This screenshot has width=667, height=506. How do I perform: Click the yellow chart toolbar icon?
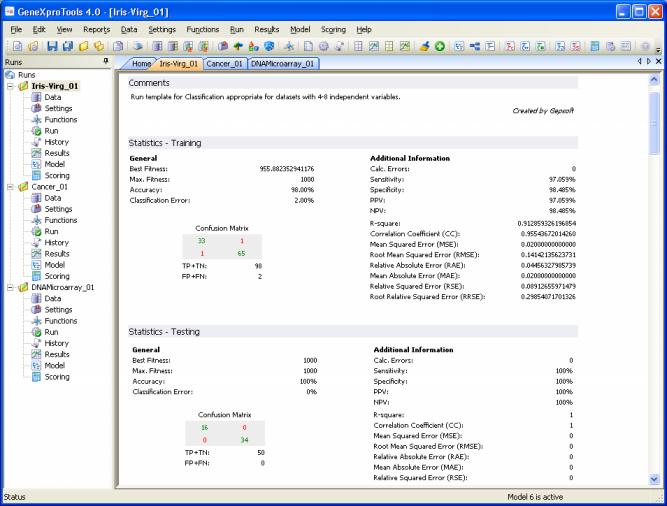tap(405, 46)
